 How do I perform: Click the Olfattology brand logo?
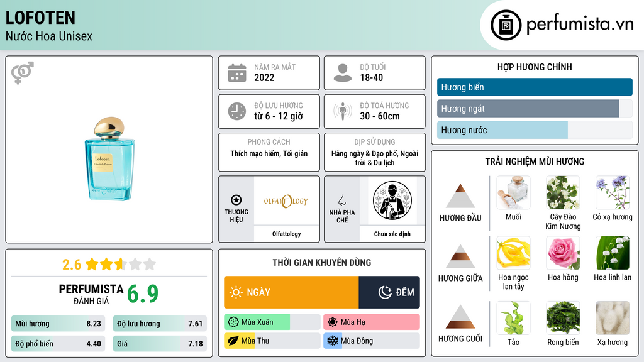(286, 201)
